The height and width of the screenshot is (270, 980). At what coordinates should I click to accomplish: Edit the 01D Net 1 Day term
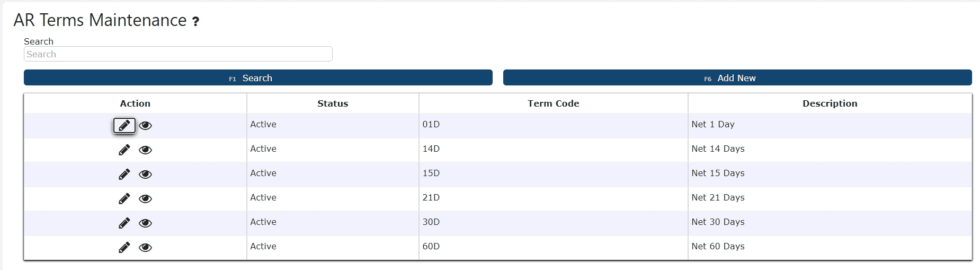124,126
